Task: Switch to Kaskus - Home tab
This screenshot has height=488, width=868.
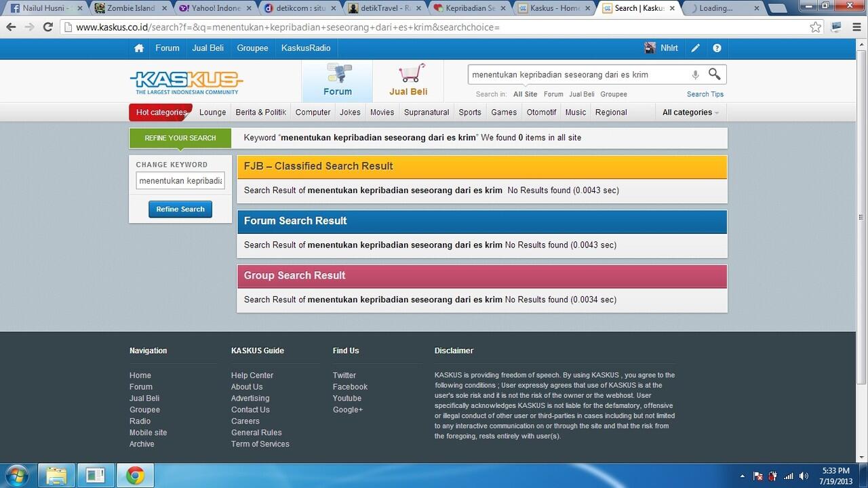Action: pos(555,9)
